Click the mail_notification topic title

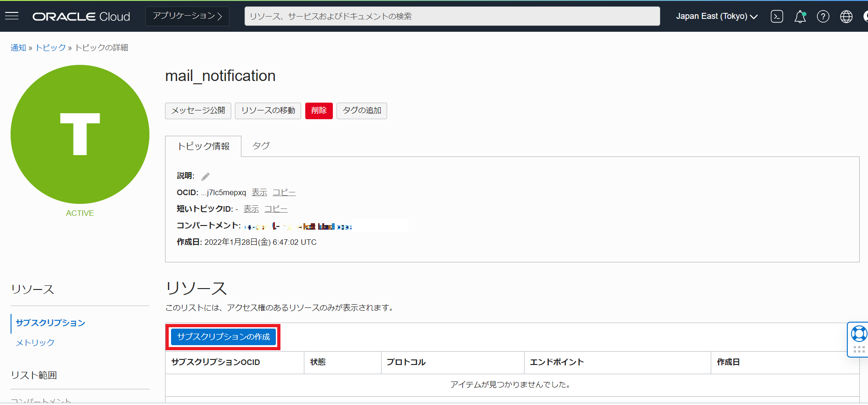click(220, 76)
